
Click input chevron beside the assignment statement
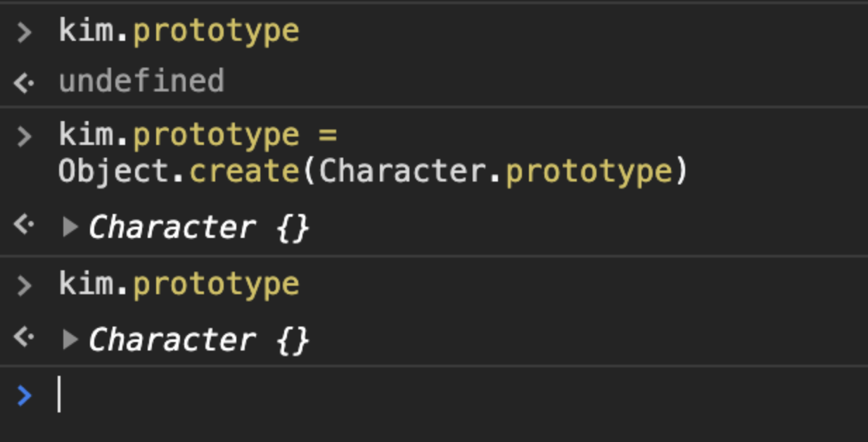pos(25,136)
